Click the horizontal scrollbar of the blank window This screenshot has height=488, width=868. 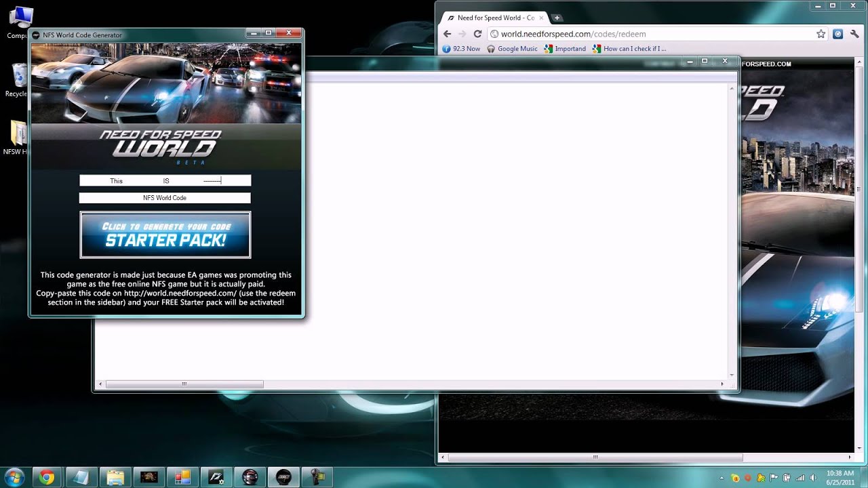pos(184,384)
